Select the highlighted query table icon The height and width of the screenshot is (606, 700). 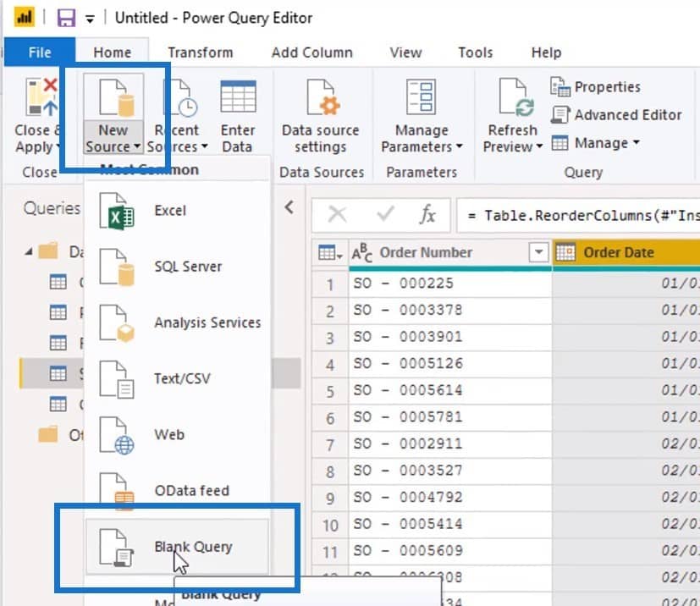click(x=58, y=373)
